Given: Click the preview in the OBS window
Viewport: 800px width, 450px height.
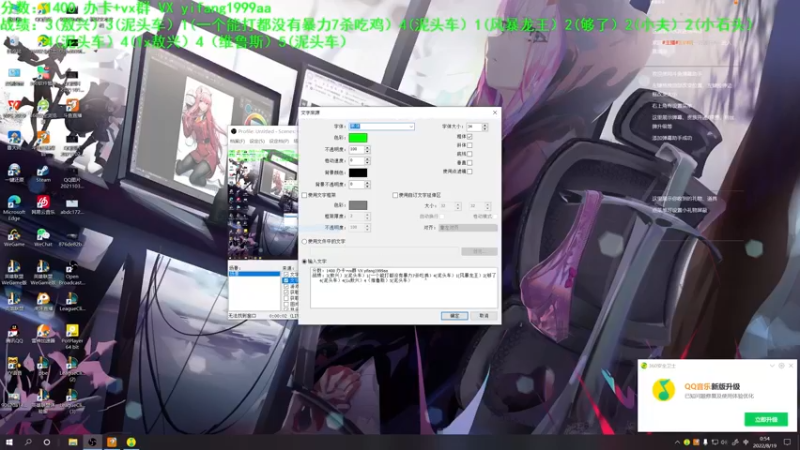Looking at the screenshot, I should click(x=263, y=204).
